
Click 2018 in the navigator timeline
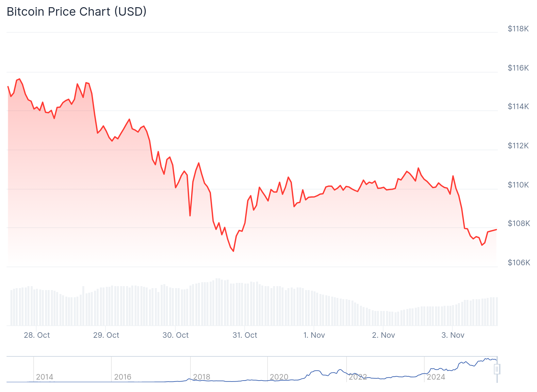tap(202, 377)
